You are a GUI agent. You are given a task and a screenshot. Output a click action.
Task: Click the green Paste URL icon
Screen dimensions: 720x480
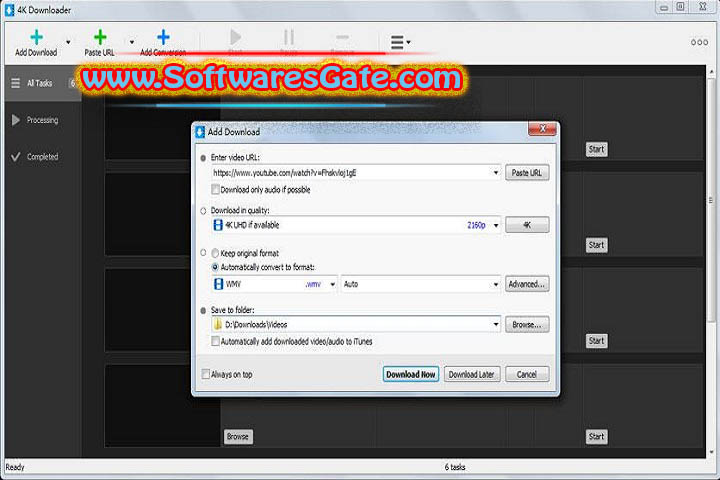coord(100,37)
